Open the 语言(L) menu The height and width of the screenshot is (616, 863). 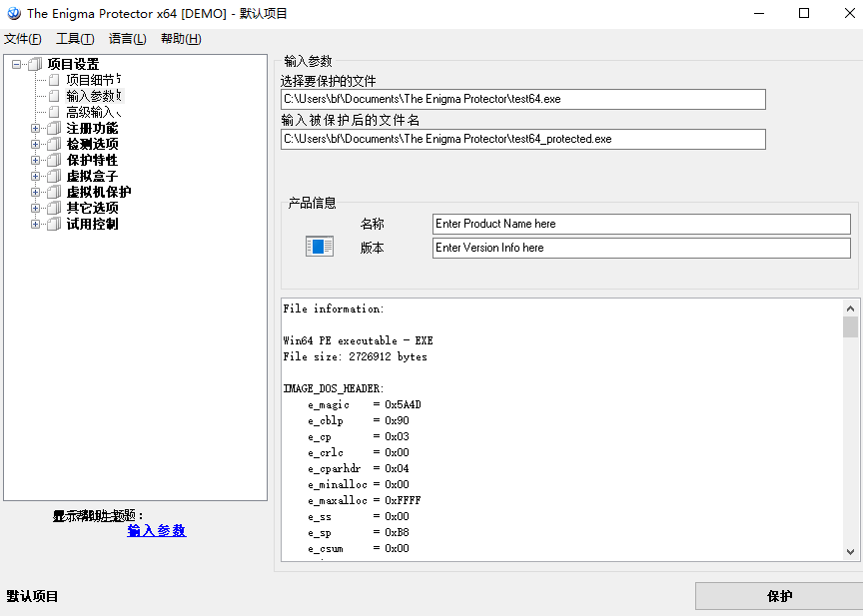coord(127,39)
